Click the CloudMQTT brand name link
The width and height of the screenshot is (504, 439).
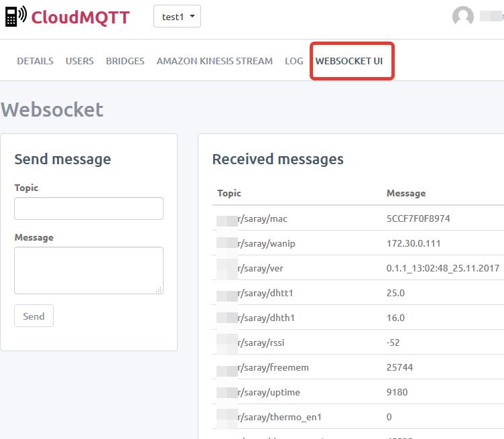[80, 17]
